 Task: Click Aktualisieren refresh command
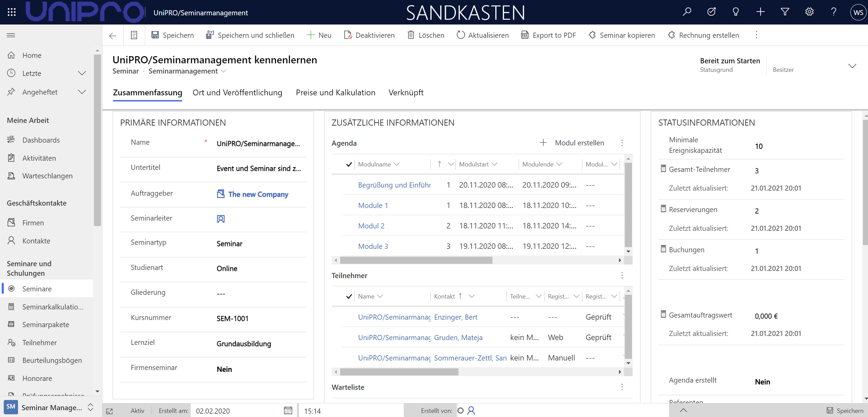click(x=483, y=35)
